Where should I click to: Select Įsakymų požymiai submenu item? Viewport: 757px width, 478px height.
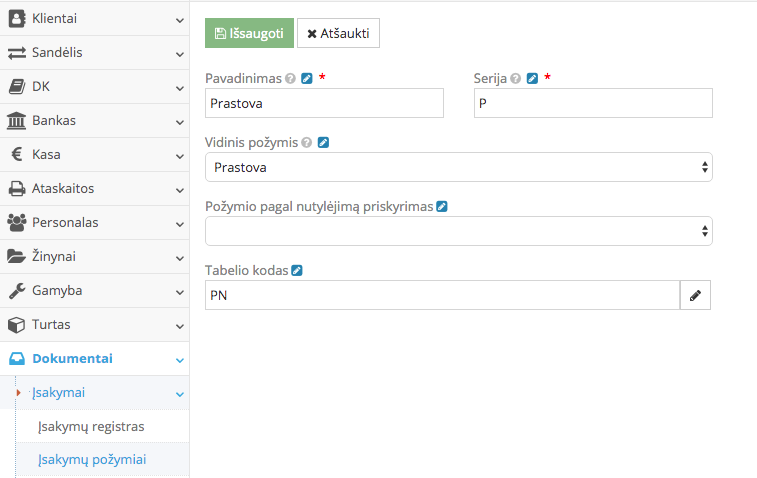(92, 460)
